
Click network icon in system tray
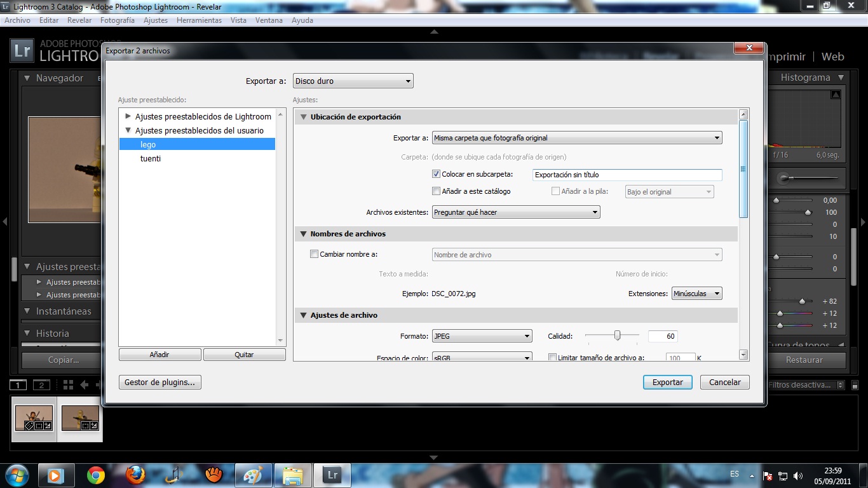(783, 476)
